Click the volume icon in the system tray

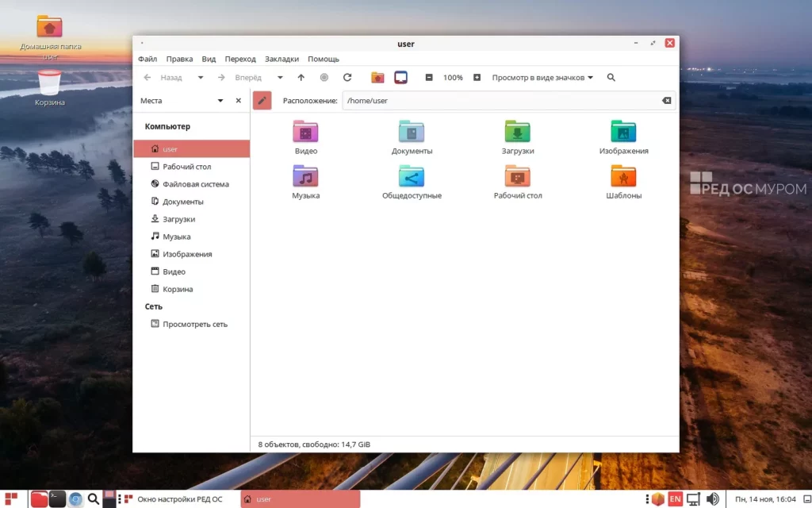[x=712, y=499]
